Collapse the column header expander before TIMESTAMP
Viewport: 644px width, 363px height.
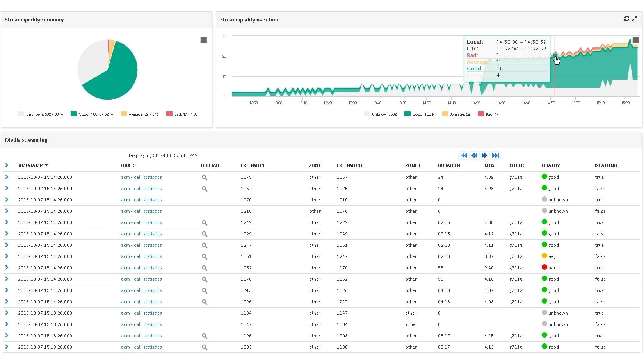click(7, 165)
